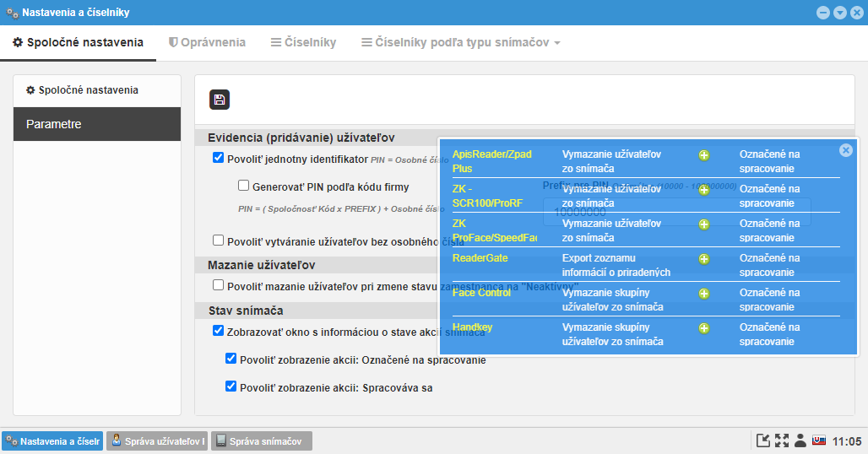868x454 pixels.
Task: Switch to Oprávnenia tab
Action: coord(207,42)
